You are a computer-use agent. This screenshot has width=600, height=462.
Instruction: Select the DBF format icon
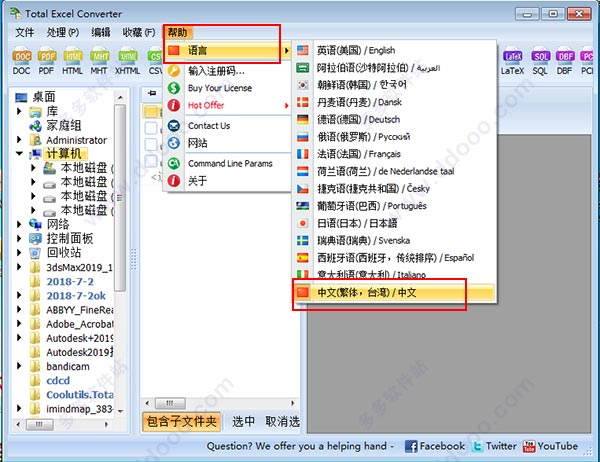click(x=565, y=56)
